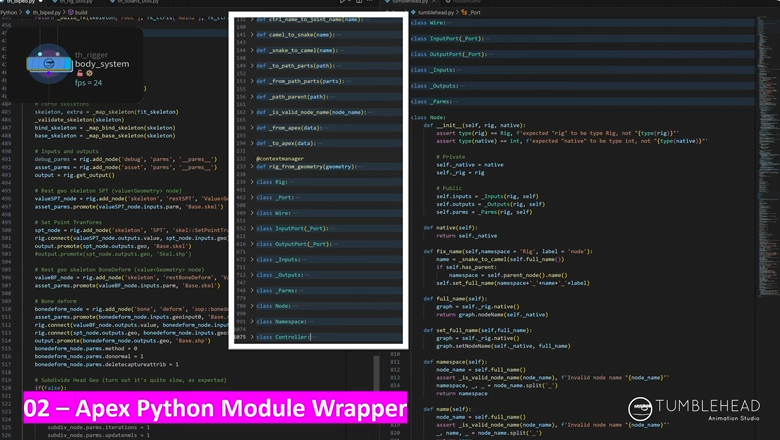Expand the folded _snake_to_camel function
Viewport: 780px width, 440px height.
point(252,50)
